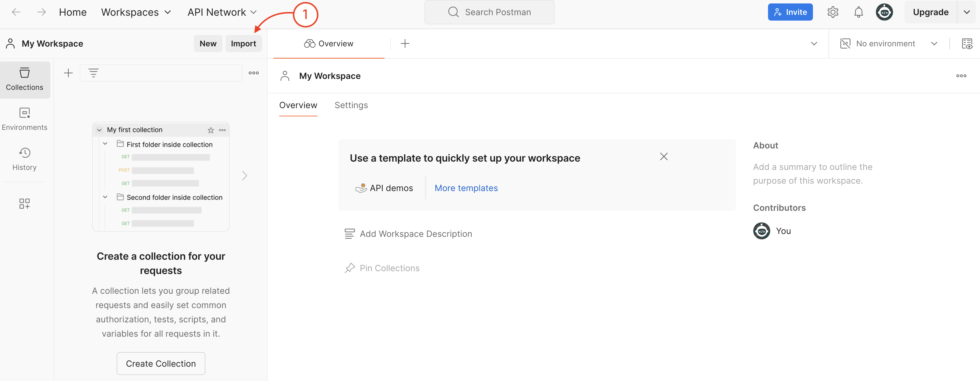Click the API demos hand icon
The width and height of the screenshot is (980, 381).
361,188
